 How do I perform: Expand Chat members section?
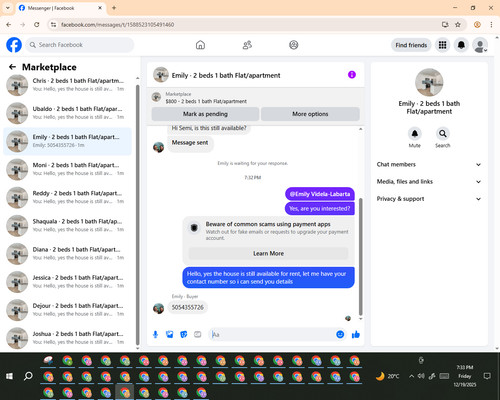click(429, 164)
